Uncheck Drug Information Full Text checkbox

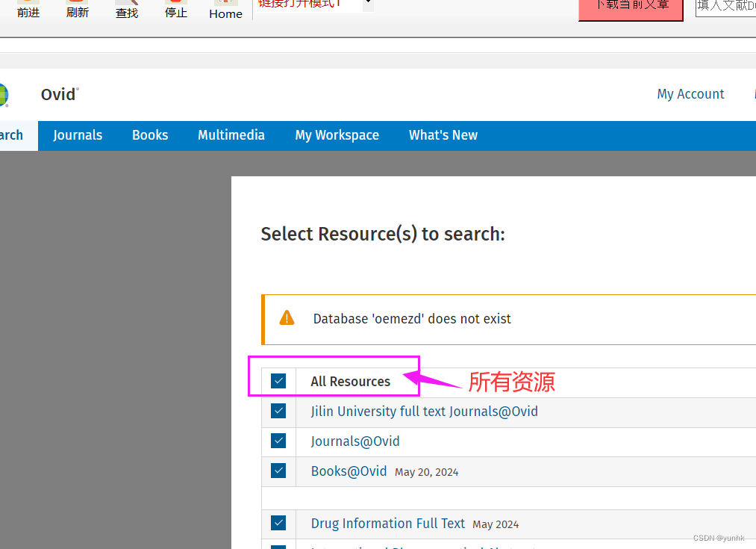(278, 523)
